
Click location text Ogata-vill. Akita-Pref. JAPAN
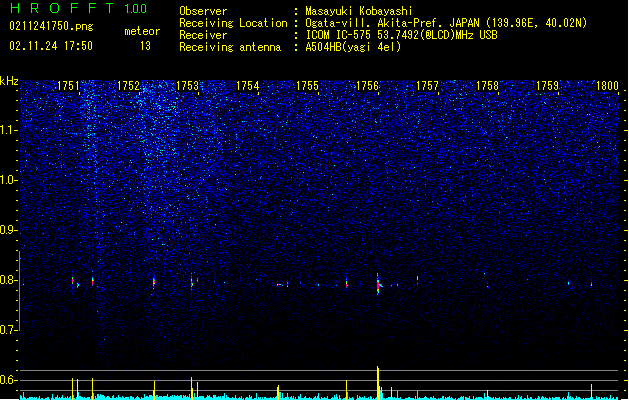click(393, 23)
